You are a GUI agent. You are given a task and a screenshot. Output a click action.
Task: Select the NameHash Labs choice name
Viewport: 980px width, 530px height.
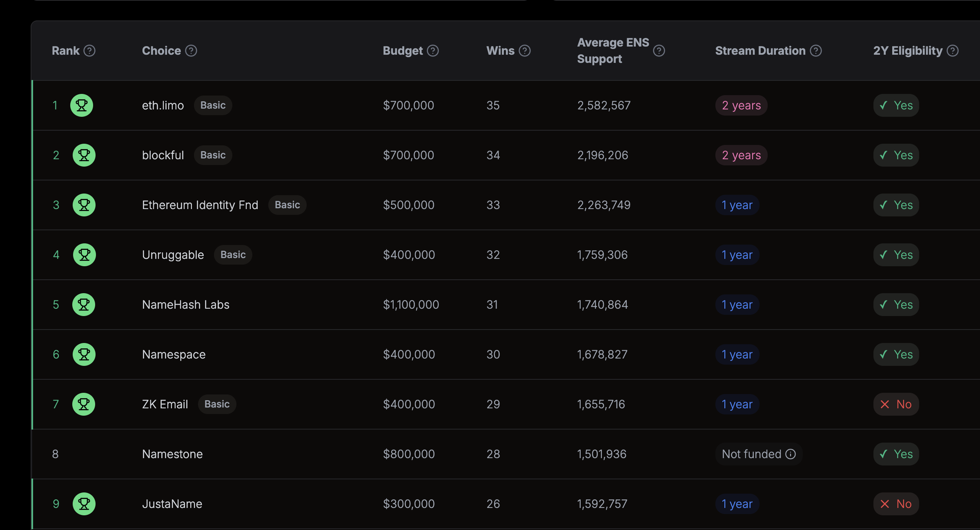coord(186,305)
